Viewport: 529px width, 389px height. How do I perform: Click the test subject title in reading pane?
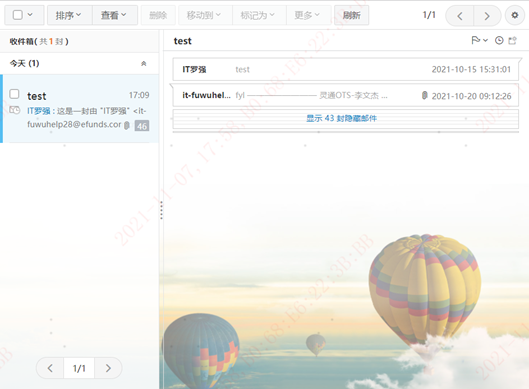tap(183, 41)
